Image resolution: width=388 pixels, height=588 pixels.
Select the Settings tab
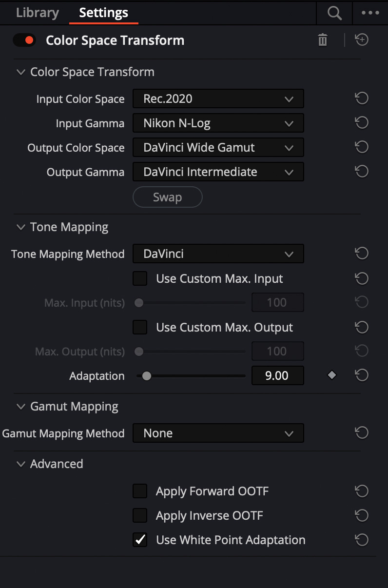click(x=104, y=13)
